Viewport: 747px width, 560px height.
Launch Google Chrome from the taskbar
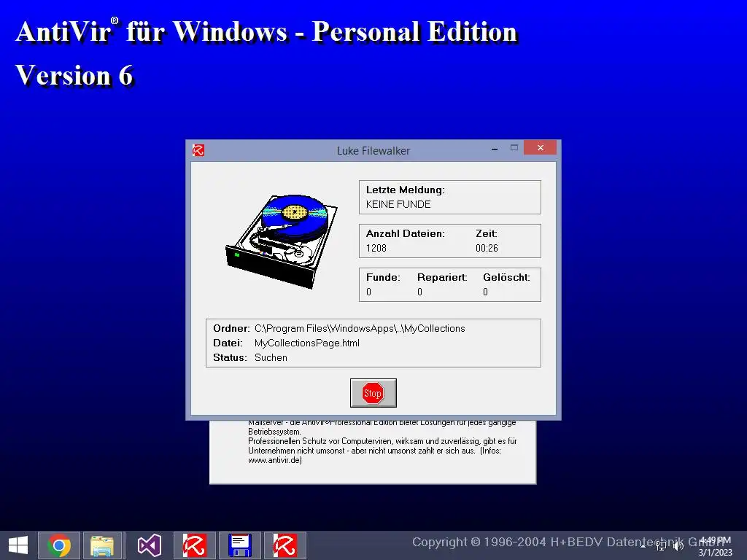(x=59, y=545)
